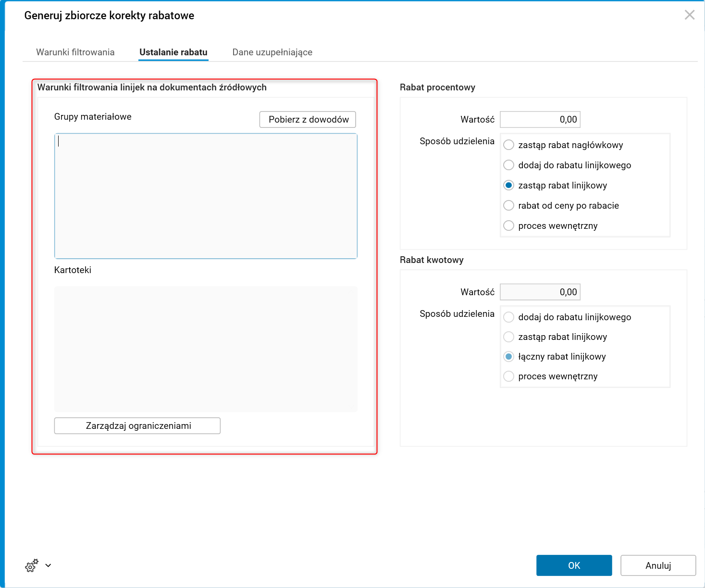The height and width of the screenshot is (588, 705).
Task: Click the Pobierz z dowodów button
Action: click(x=308, y=120)
